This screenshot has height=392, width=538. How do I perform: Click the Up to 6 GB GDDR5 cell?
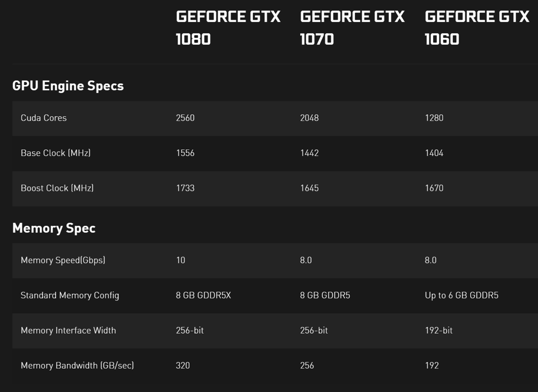click(x=461, y=296)
